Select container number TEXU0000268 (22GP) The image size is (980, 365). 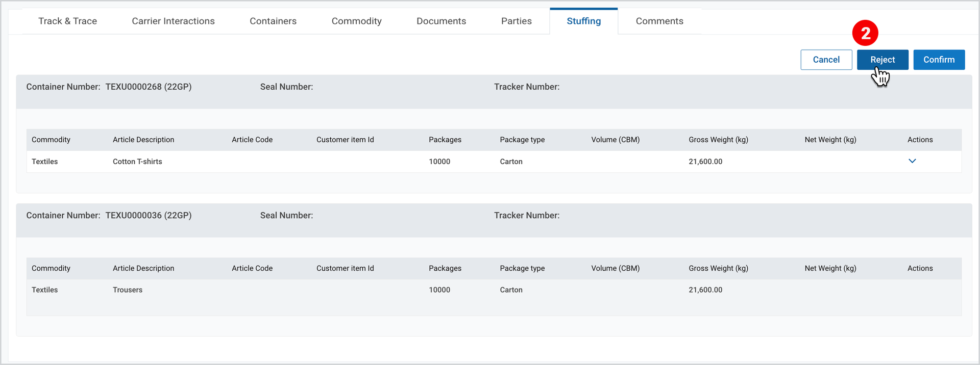coord(148,87)
